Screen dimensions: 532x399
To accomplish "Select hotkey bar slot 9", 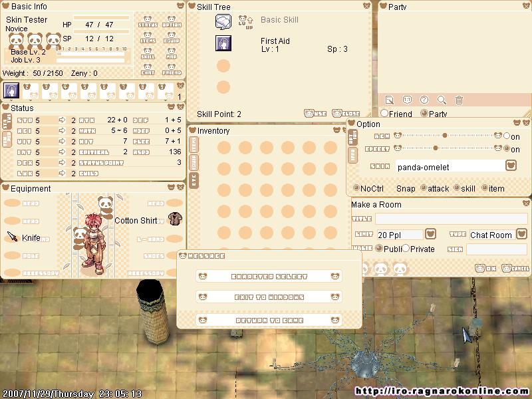I will coord(165,91).
